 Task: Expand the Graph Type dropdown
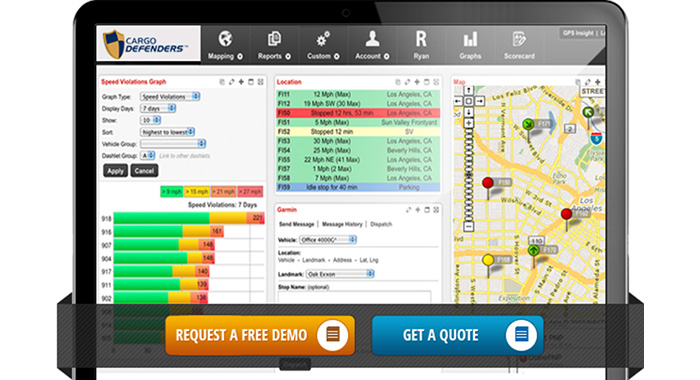pyautogui.click(x=170, y=96)
